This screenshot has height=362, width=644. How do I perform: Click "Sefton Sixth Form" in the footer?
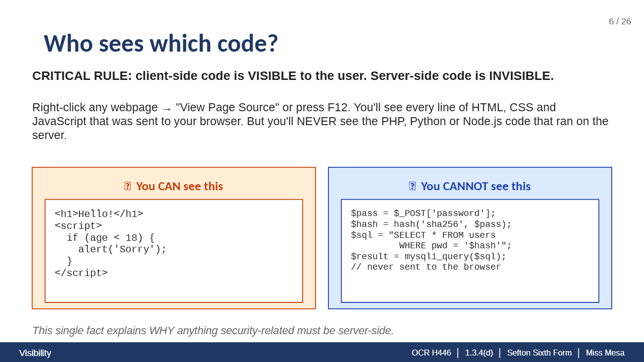click(539, 353)
